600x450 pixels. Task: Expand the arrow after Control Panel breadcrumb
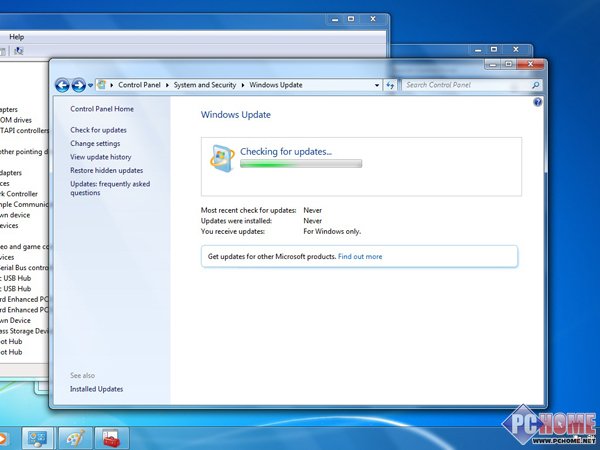click(167, 85)
